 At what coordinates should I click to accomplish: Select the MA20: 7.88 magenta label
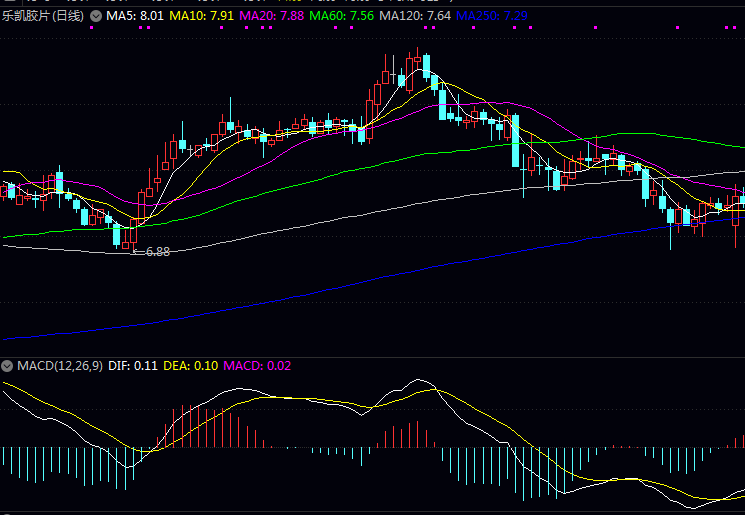(271, 16)
